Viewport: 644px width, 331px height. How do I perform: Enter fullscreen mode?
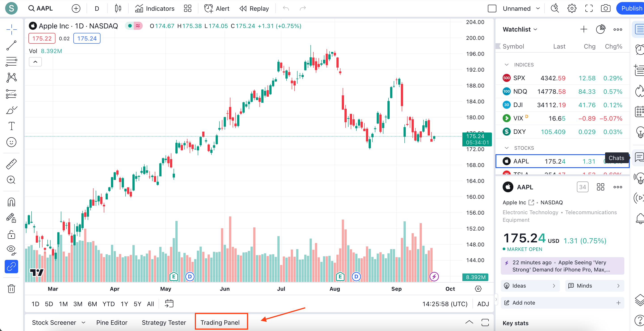589,9
